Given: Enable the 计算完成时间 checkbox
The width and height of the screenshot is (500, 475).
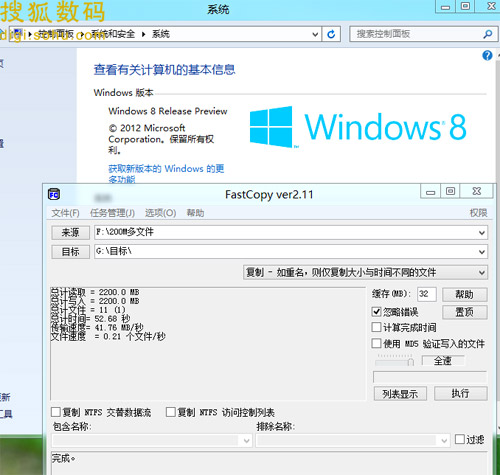Looking at the screenshot, I should click(376, 327).
